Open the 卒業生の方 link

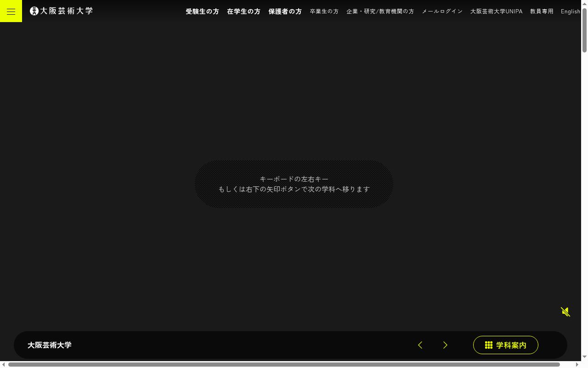tap(324, 11)
